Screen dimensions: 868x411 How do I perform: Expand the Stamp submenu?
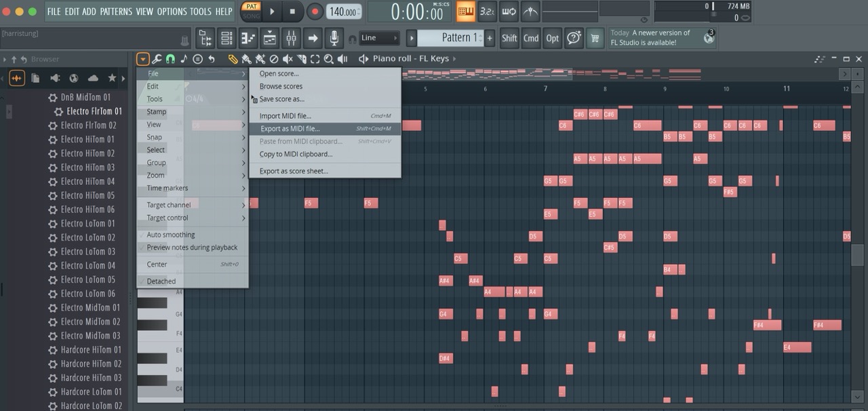(193, 112)
